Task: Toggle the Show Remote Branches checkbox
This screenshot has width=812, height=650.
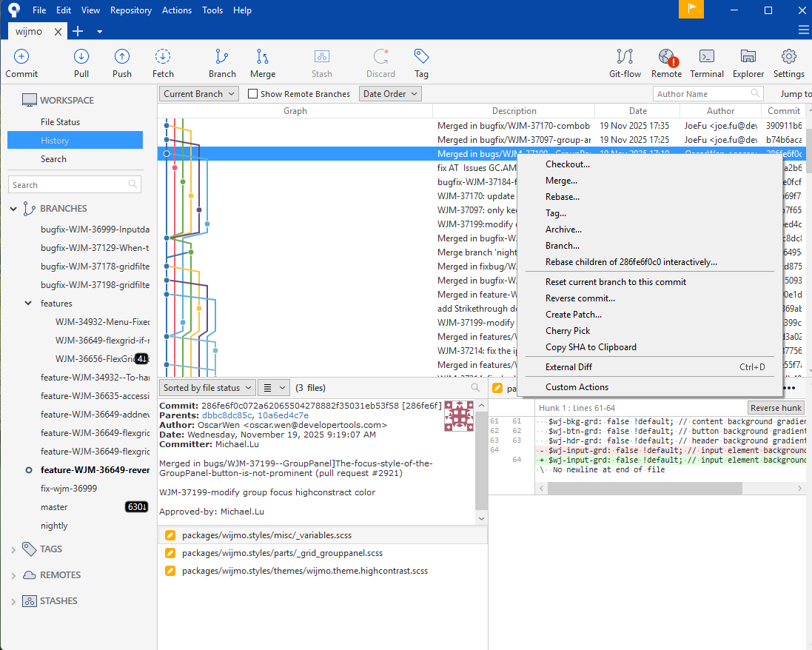Action: point(252,94)
